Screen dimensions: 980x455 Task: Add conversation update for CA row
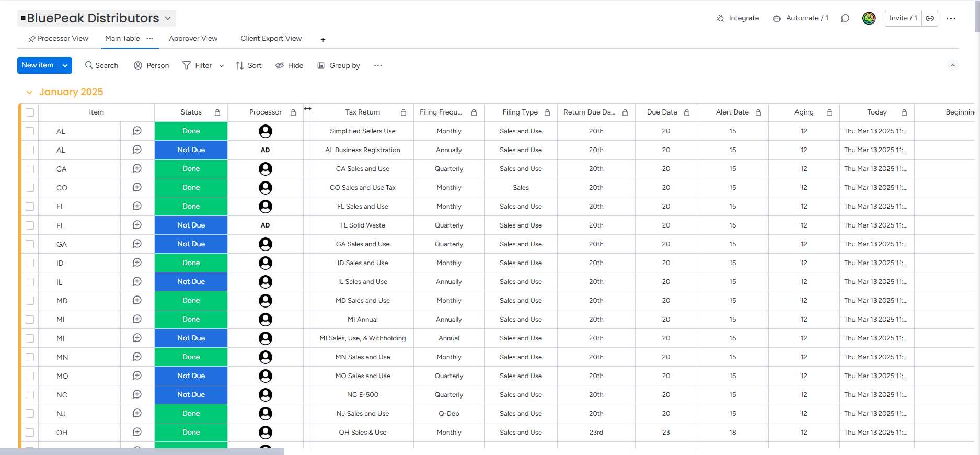tap(137, 168)
